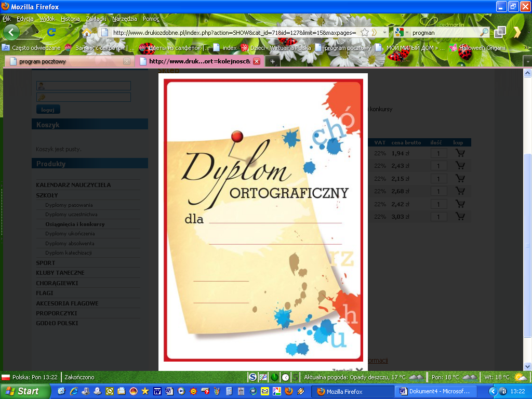Bookmark this page with the star icon
Image resolution: width=532 pixels, height=399 pixels.
tap(365, 32)
